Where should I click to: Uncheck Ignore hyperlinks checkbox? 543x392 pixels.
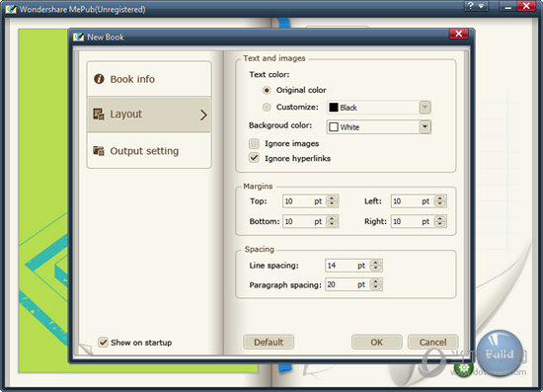coord(254,158)
